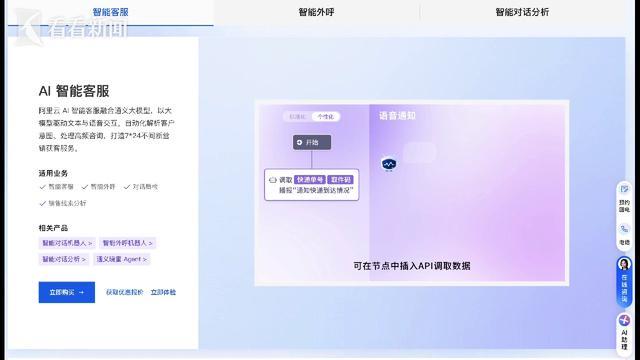Image resolution: width=640 pixels, height=360 pixels.
Task: Select the 开始 start node in flow
Action: click(312, 142)
